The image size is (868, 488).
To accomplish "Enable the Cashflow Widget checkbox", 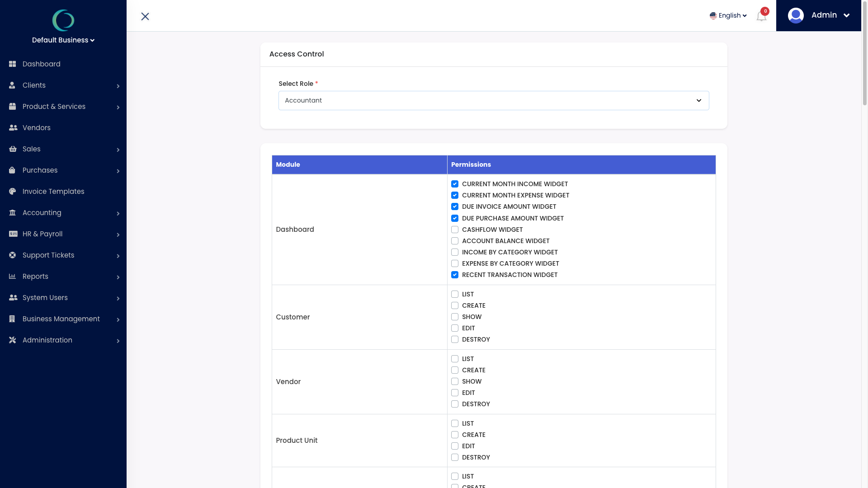I will click(x=455, y=230).
